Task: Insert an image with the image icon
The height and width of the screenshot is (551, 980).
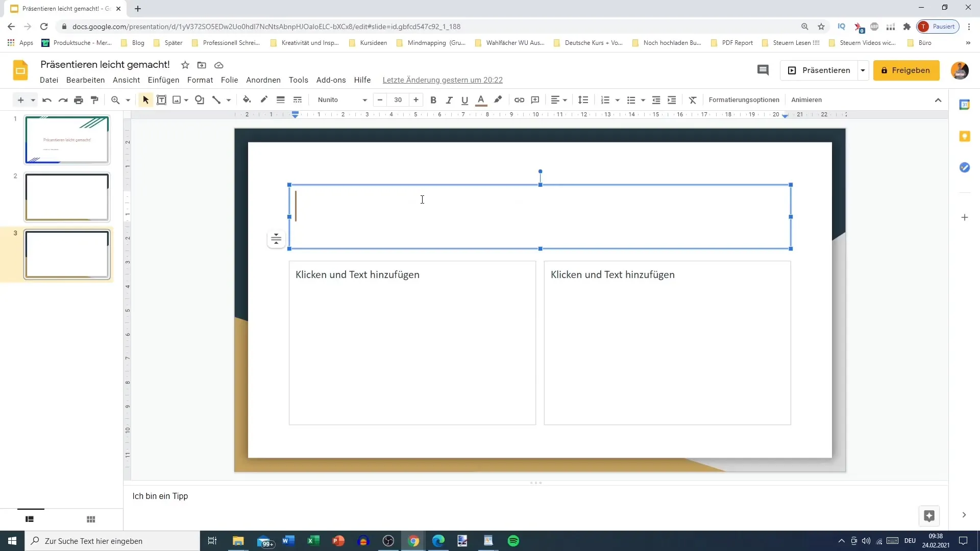Action: [x=177, y=100]
